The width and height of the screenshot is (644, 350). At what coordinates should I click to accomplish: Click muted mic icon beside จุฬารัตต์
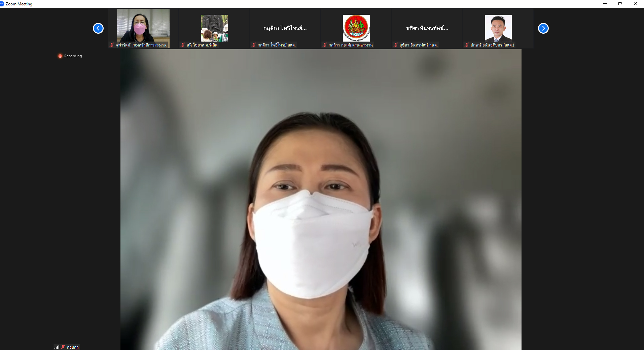tap(112, 45)
